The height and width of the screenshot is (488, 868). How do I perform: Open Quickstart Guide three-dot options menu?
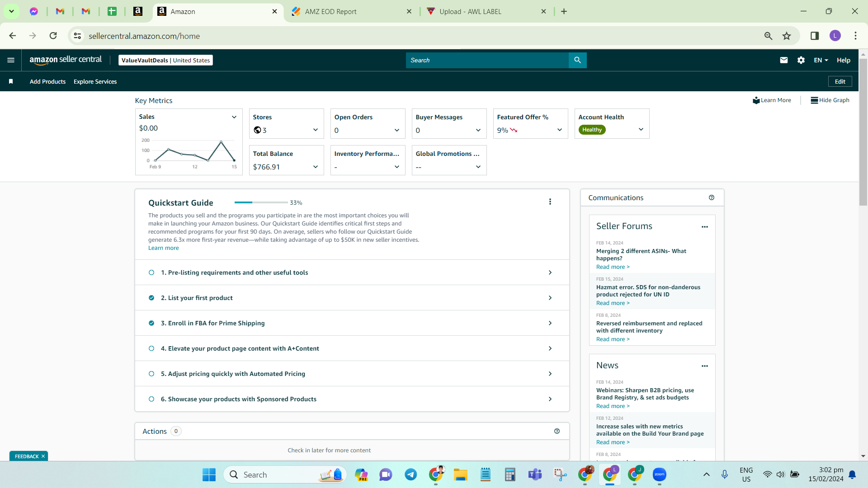coord(550,202)
